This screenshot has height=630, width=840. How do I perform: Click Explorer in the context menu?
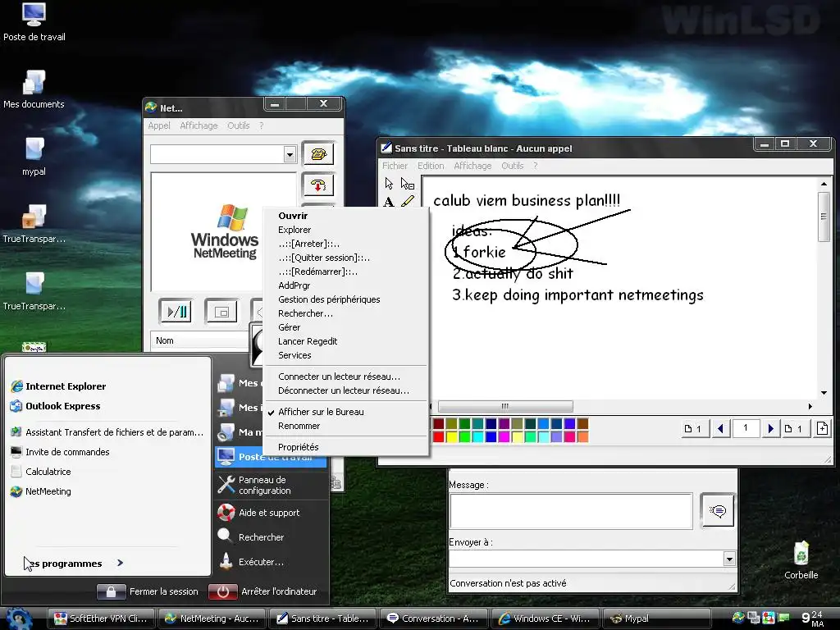(347, 230)
